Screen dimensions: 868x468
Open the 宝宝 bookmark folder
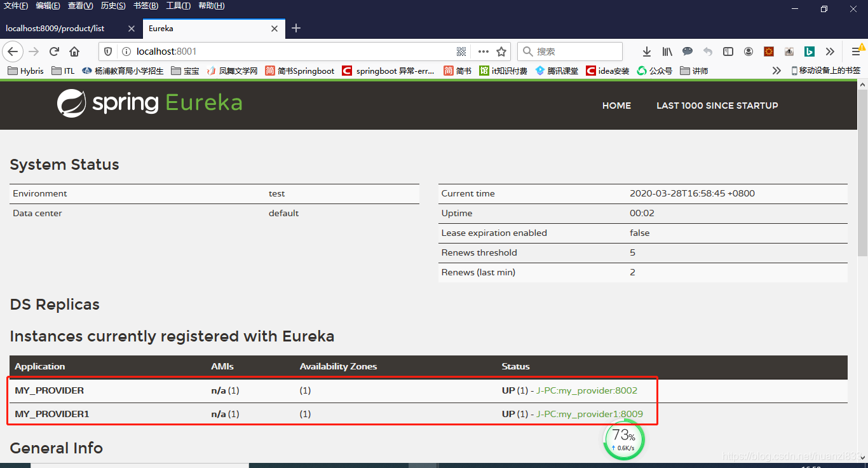pyautogui.click(x=185, y=71)
